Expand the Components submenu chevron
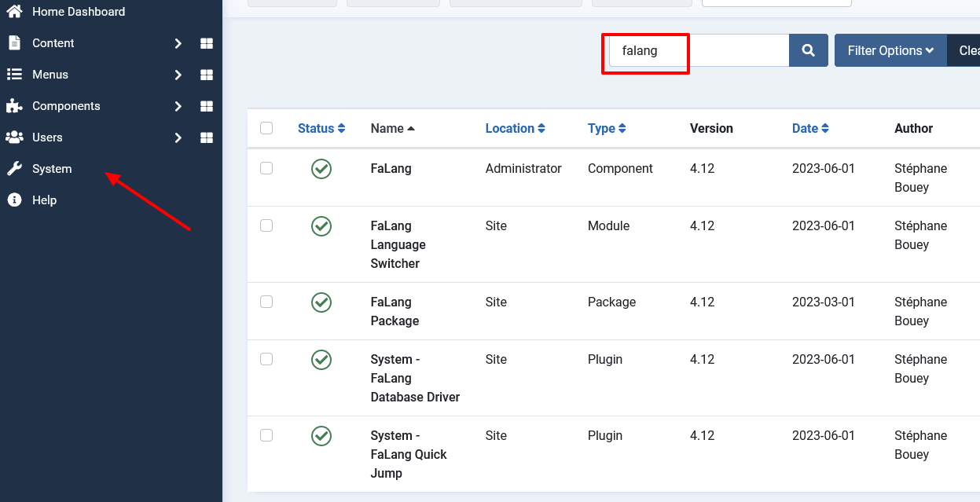Viewport: 980px width, 502px height. coord(178,106)
